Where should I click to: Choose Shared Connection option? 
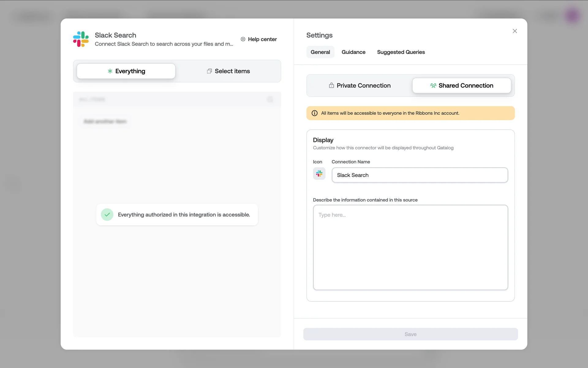(x=462, y=86)
